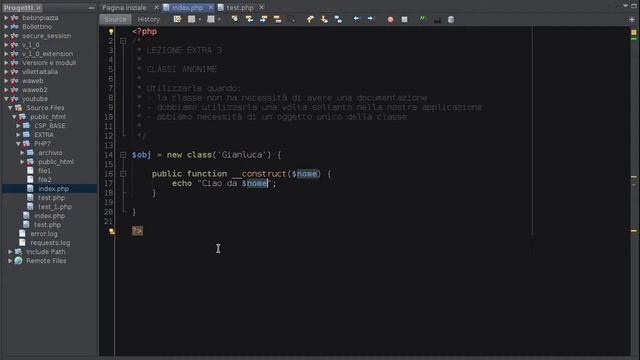Image resolution: width=640 pixels, height=360 pixels.
Task: Click the Shift Line Right arrow icon
Action: tap(370, 19)
